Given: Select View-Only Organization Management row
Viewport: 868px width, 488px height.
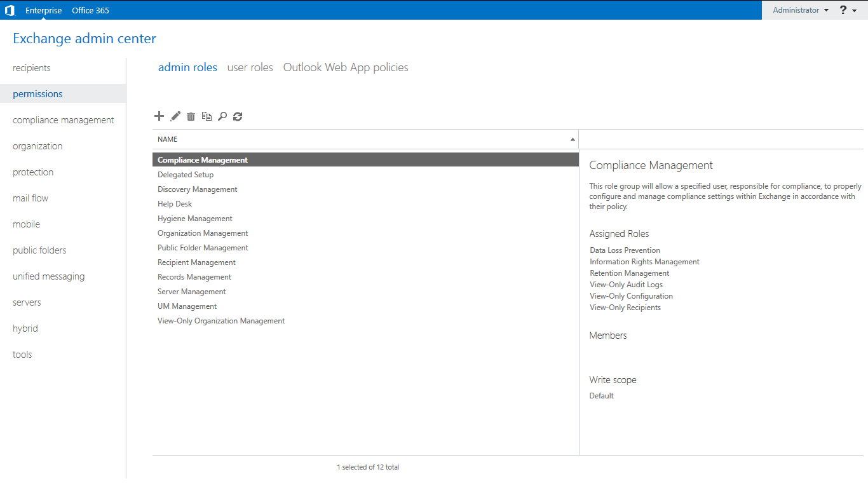Looking at the screenshot, I should pyautogui.click(x=221, y=321).
